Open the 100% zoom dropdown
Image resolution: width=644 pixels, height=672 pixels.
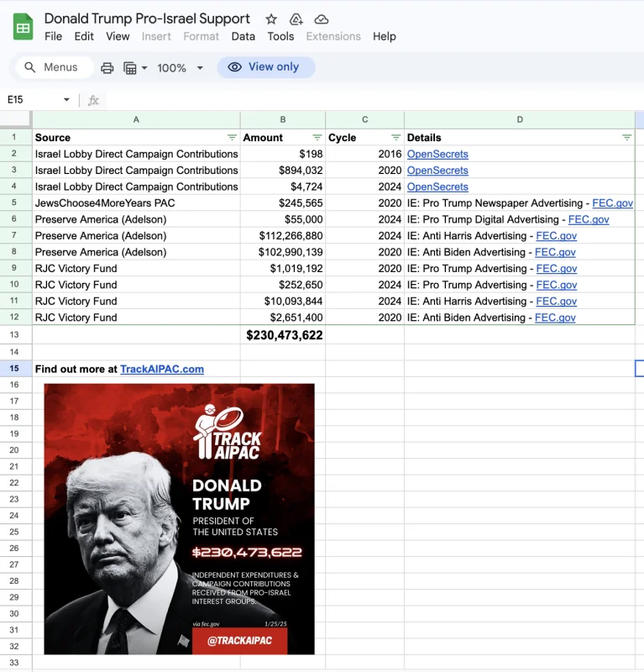pos(180,68)
